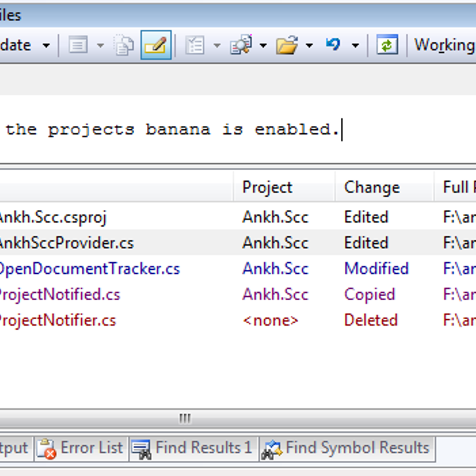Open the Find Results 1 tab
The image size is (476, 476).
pos(194,448)
